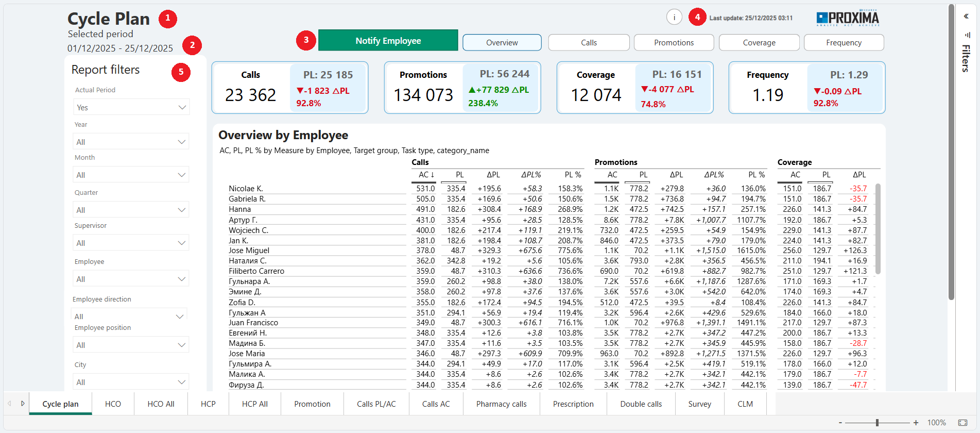Switch to the Pharmacy calls tab

tap(501, 404)
